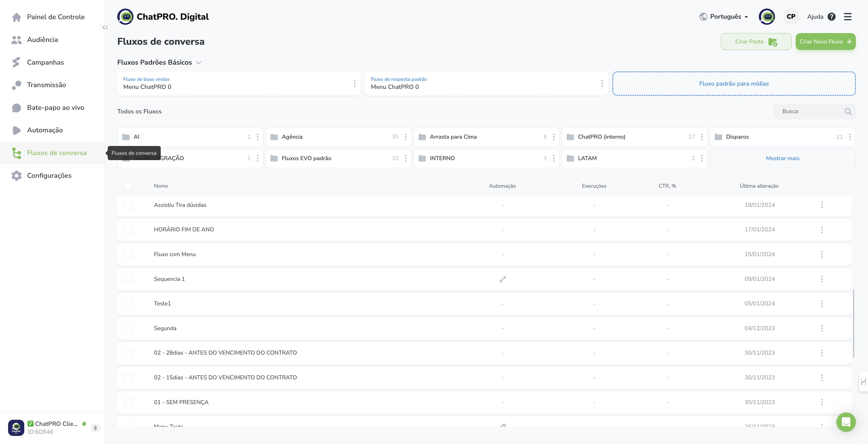The image size is (868, 444).
Task: Click Criar Novo Fluxo button
Action: pos(825,42)
